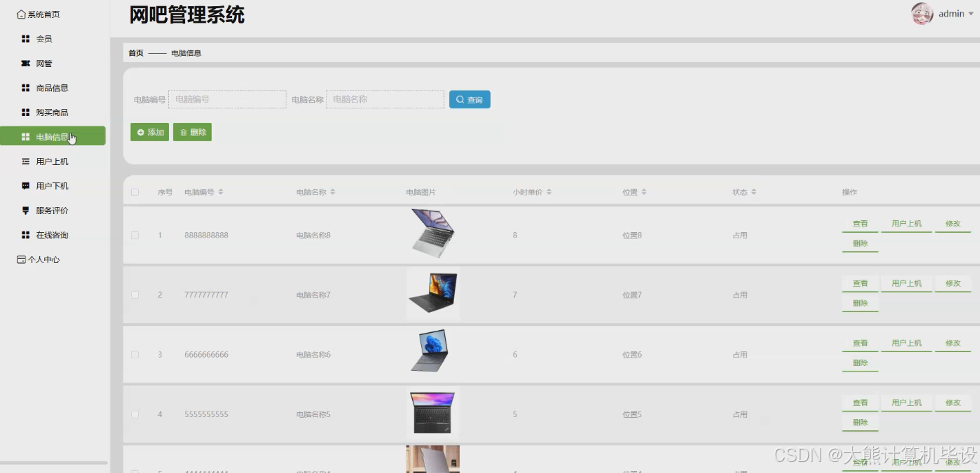Check the row for 6666666666
The image size is (980, 473).
click(135, 354)
